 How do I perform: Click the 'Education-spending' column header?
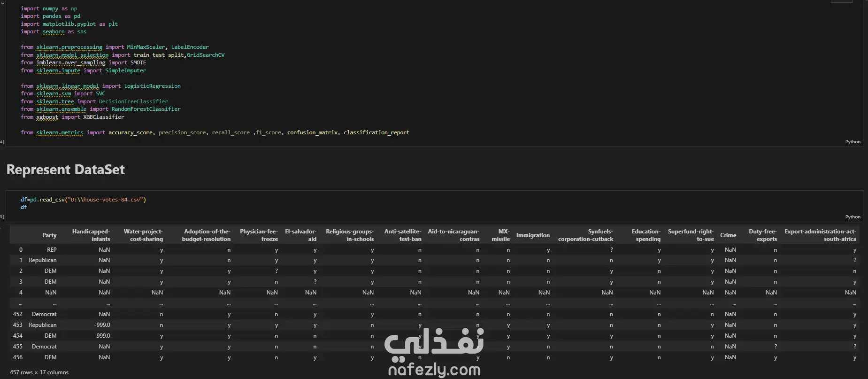(x=646, y=235)
